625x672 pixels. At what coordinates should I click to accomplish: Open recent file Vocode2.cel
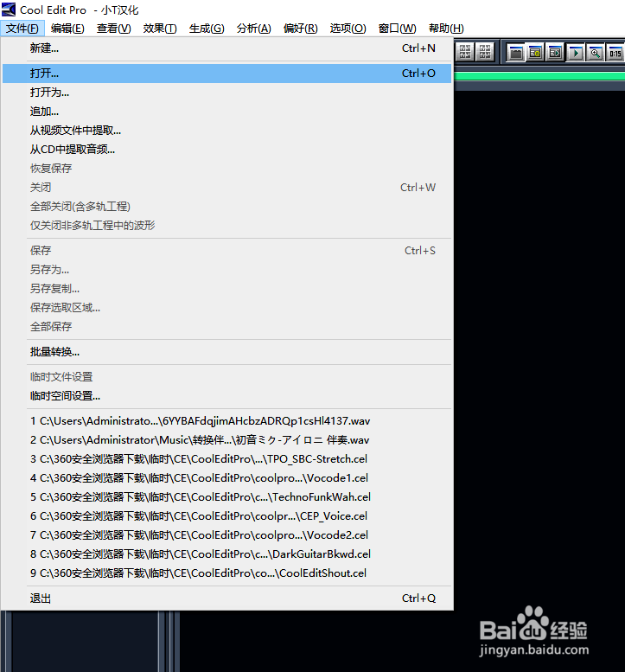[x=227, y=534]
